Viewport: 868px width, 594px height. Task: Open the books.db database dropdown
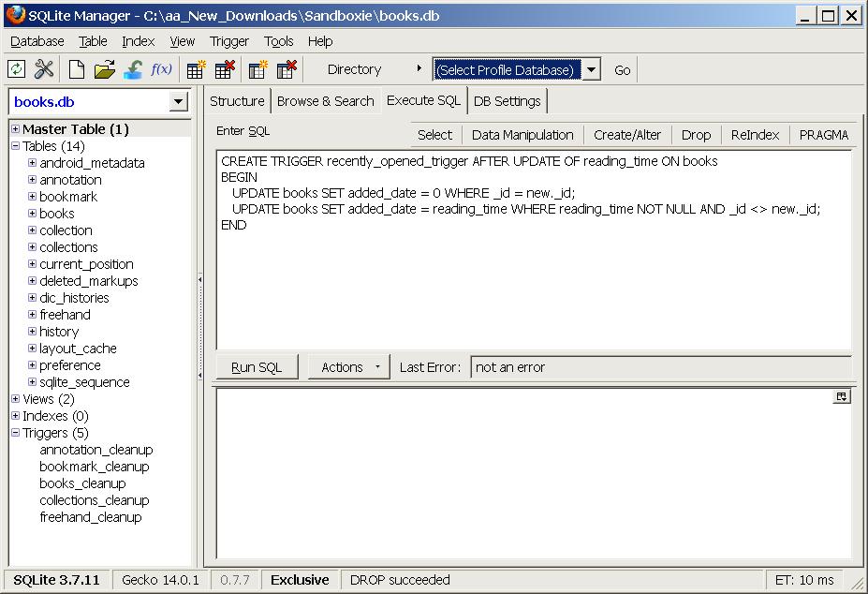(x=178, y=102)
